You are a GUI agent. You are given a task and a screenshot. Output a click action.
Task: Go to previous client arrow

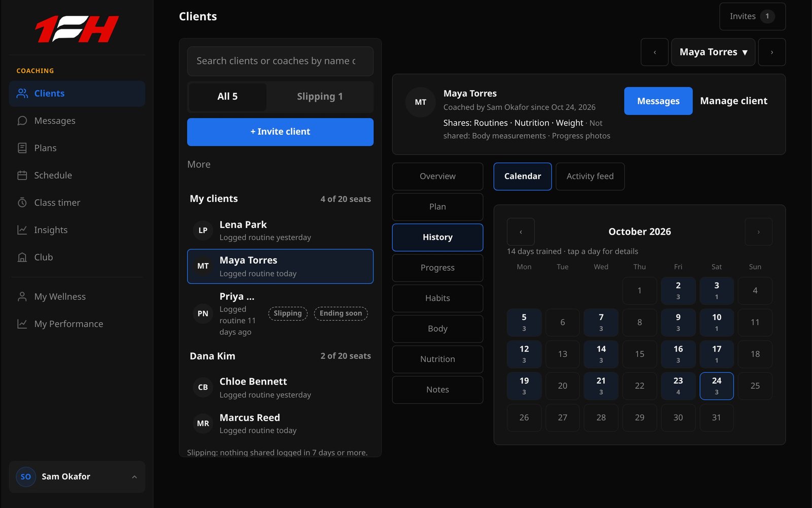(655, 52)
